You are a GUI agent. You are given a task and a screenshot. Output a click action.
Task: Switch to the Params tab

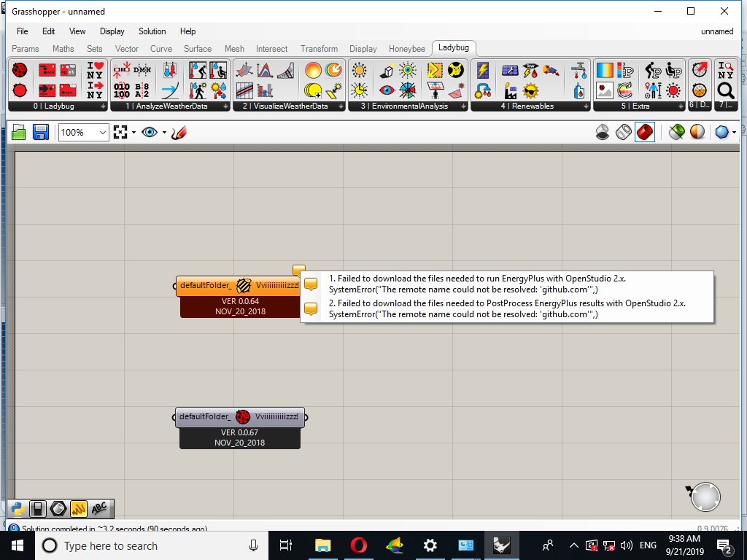point(26,49)
